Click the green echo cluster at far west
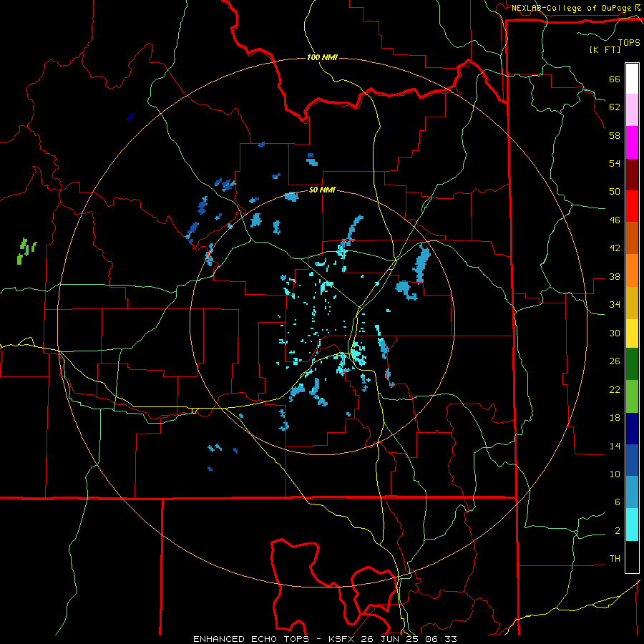Image resolution: width=644 pixels, height=644 pixels. (x=26, y=250)
